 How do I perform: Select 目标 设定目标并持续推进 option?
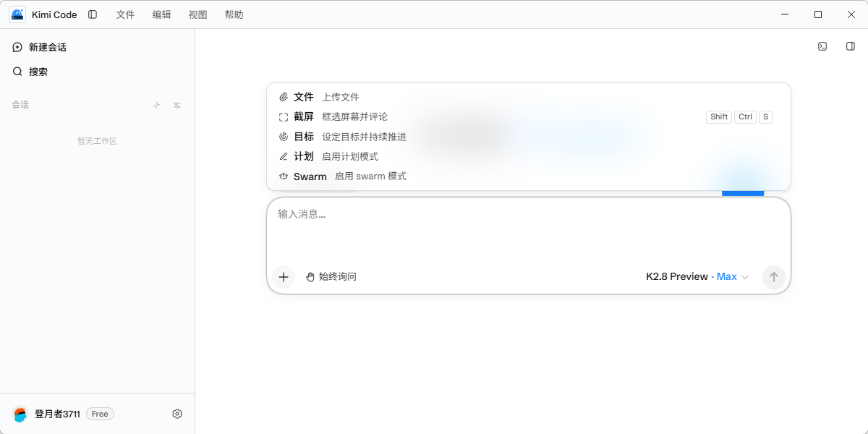(x=529, y=137)
